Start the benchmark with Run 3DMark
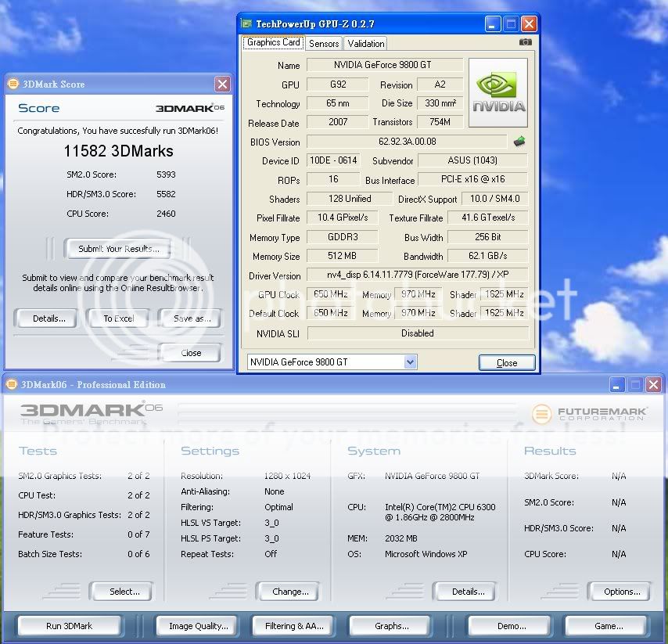668x644 pixels. (70, 626)
